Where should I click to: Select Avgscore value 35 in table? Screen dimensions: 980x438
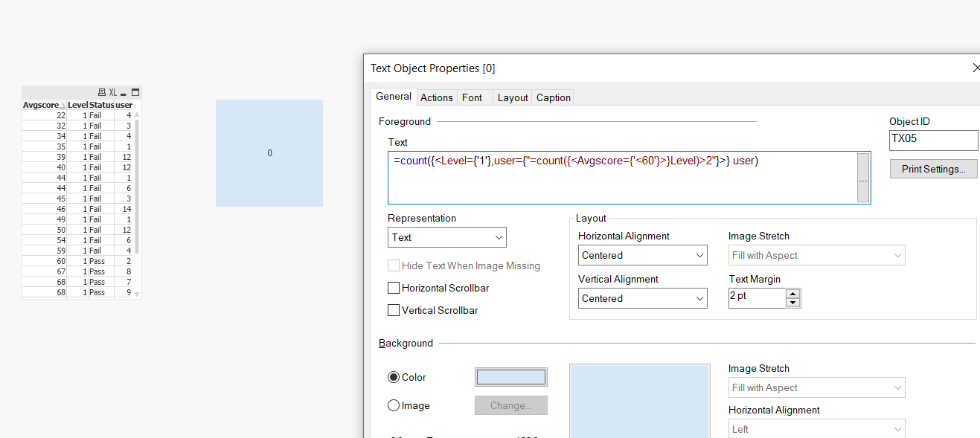44,146
